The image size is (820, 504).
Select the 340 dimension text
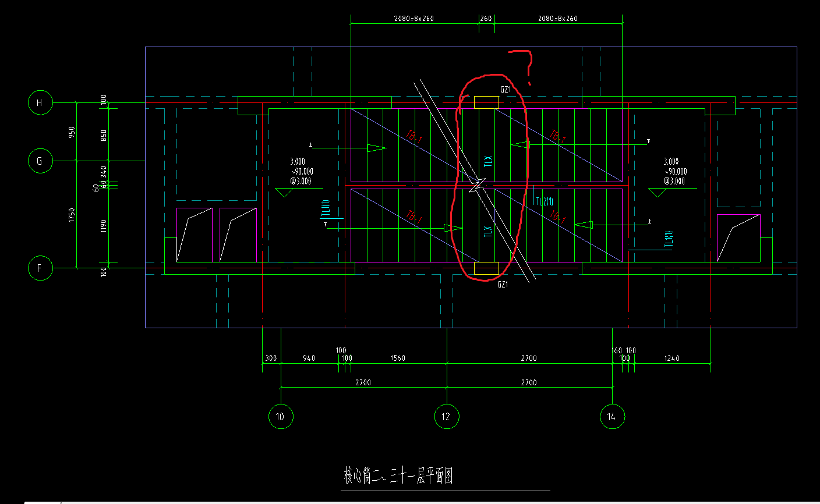click(x=104, y=173)
